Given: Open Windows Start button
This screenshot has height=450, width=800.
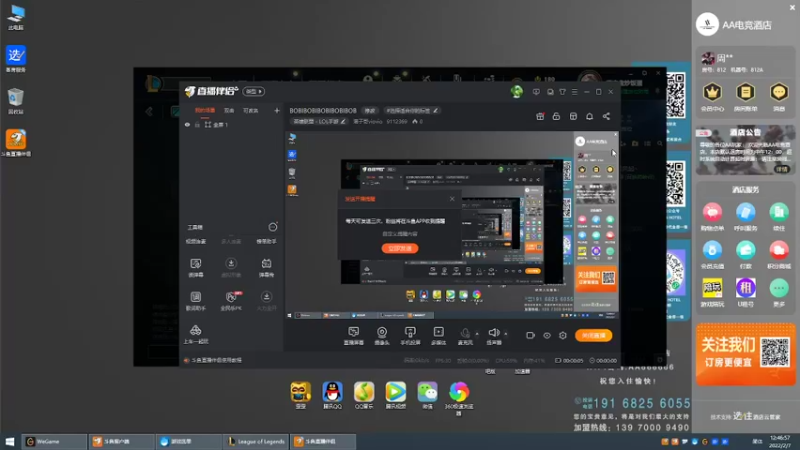Looking at the screenshot, I should pyautogui.click(x=10, y=441).
